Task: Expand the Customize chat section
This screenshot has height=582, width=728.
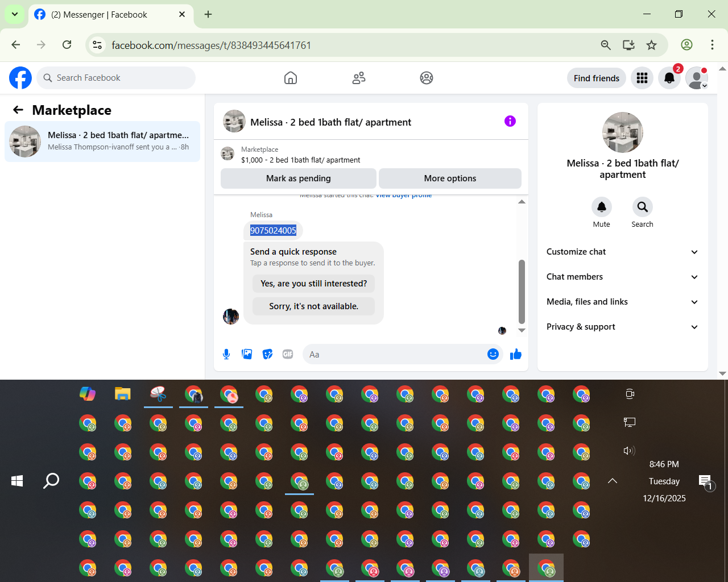Action: tap(622, 252)
